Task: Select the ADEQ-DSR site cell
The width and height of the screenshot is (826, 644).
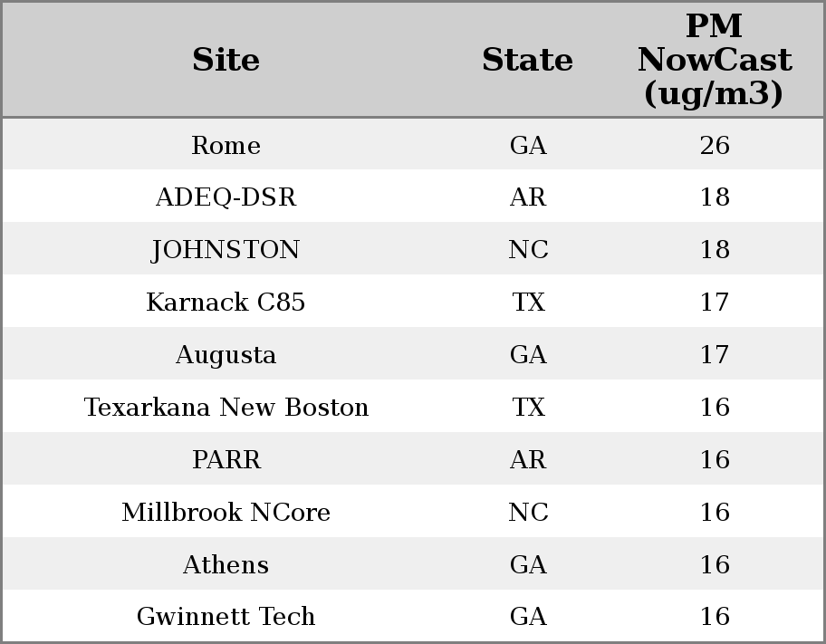Action: 226,197
